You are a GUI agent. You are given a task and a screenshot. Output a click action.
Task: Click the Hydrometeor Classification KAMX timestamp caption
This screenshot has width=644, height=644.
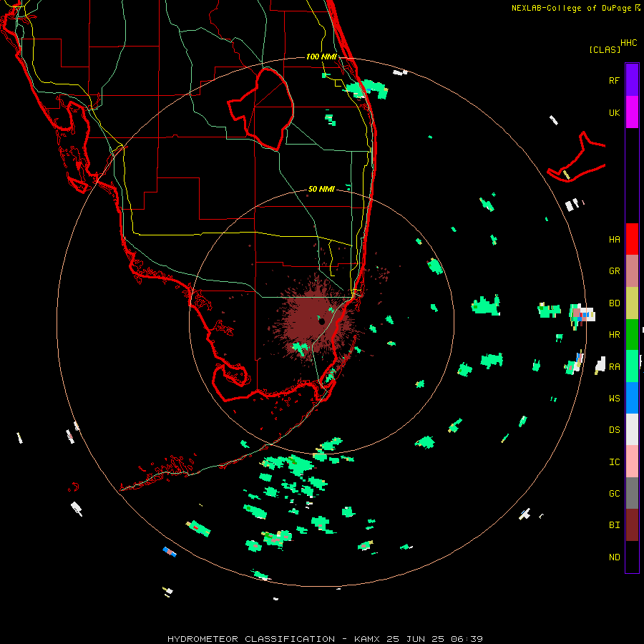pyautogui.click(x=325, y=639)
